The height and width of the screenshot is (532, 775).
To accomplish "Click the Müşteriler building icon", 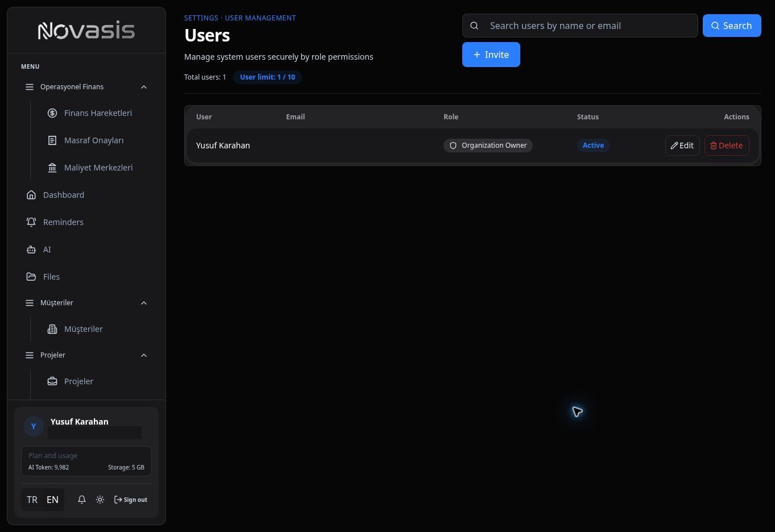I will [x=52, y=329].
